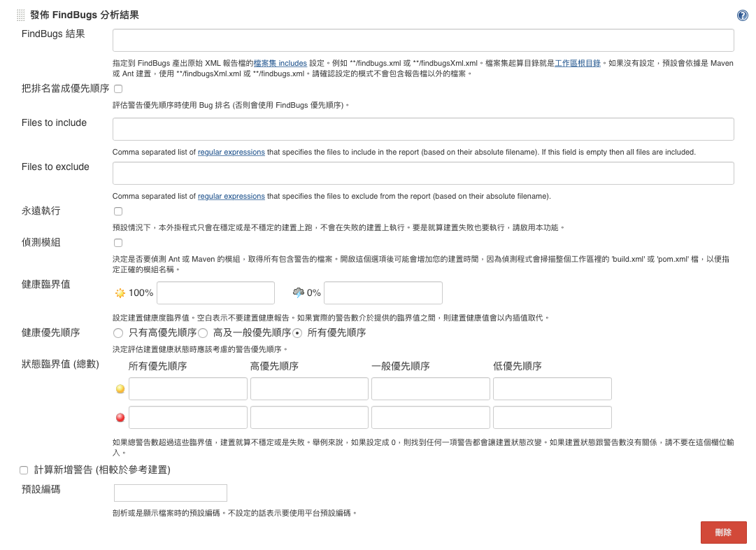Open regular expressions link under Files to exclude
This screenshot has height=550, width=756.
231,197
